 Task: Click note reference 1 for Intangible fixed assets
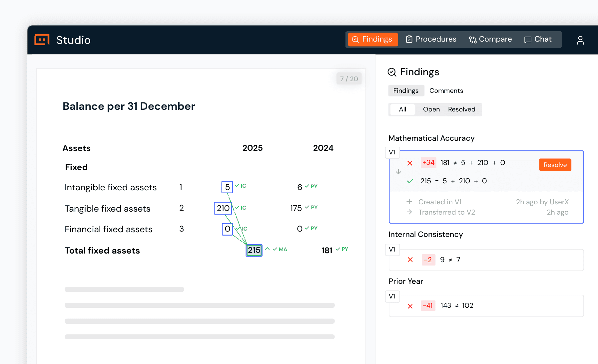coord(181,187)
